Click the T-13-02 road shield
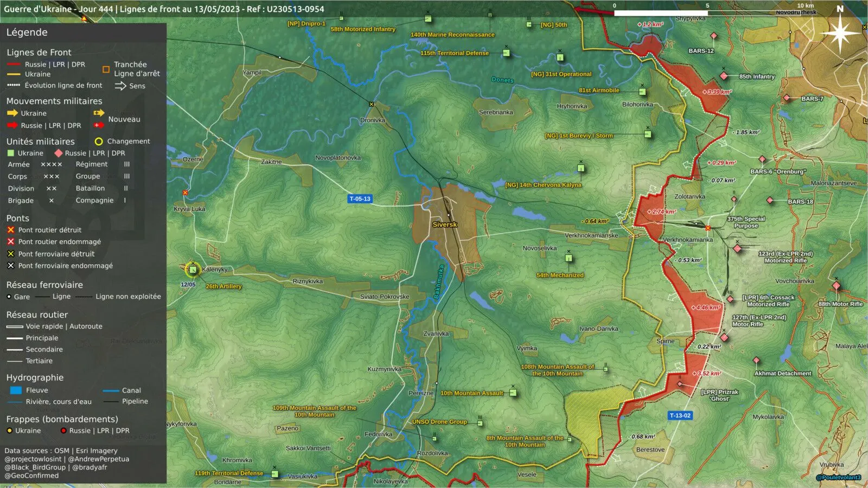 coord(680,415)
